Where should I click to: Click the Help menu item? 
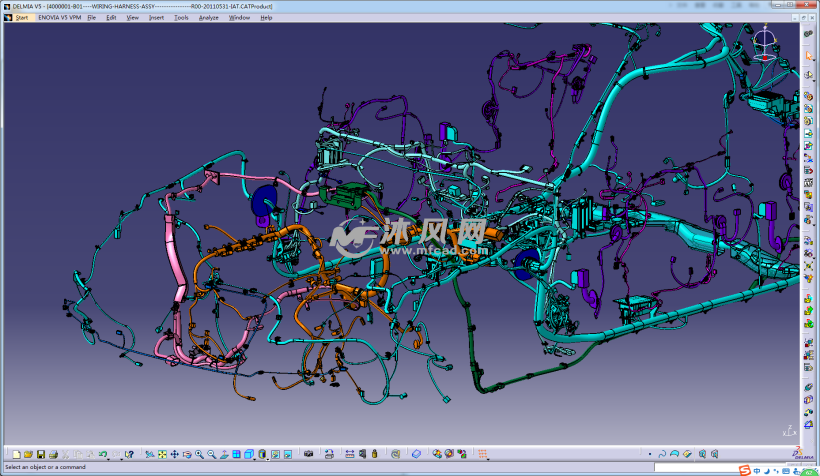coord(266,18)
